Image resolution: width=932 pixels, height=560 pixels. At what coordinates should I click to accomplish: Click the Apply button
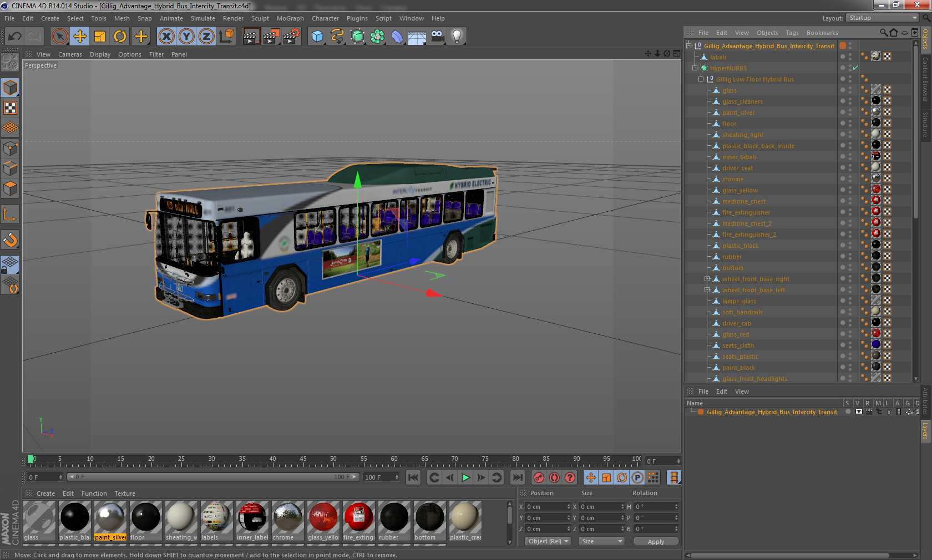656,542
